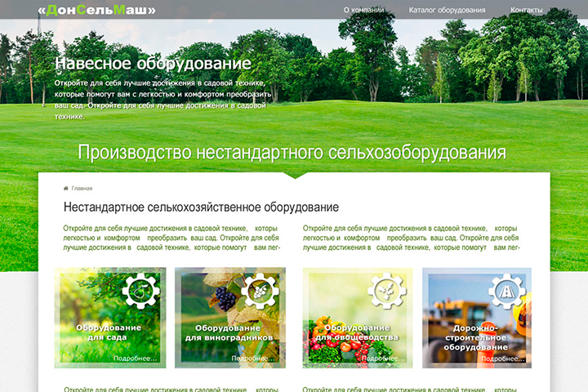Click the road gear icon
The height and width of the screenshot is (392, 588).
pos(506,291)
